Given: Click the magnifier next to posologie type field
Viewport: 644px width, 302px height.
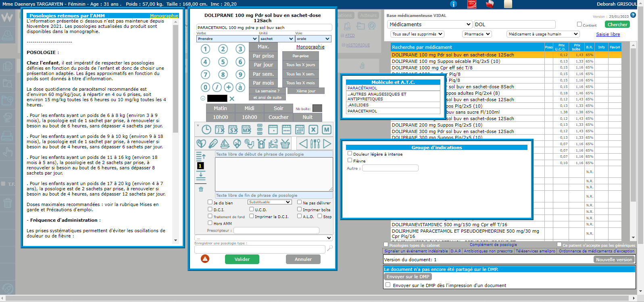Looking at the screenshot, I should (330, 248).
